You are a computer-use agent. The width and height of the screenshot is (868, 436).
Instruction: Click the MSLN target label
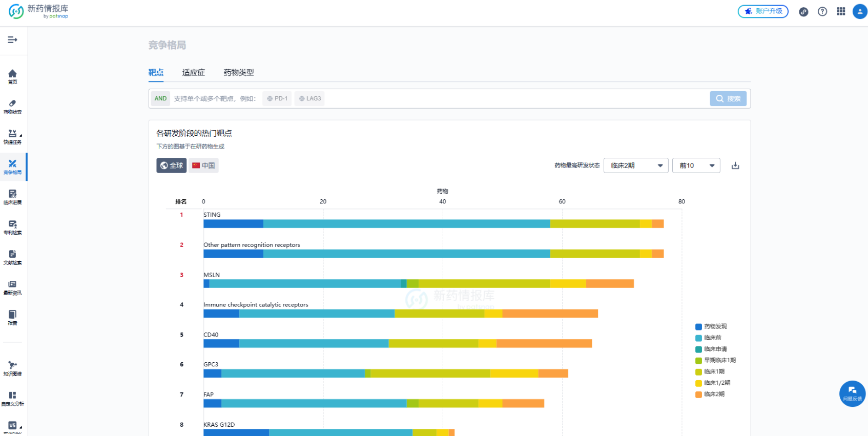point(212,275)
